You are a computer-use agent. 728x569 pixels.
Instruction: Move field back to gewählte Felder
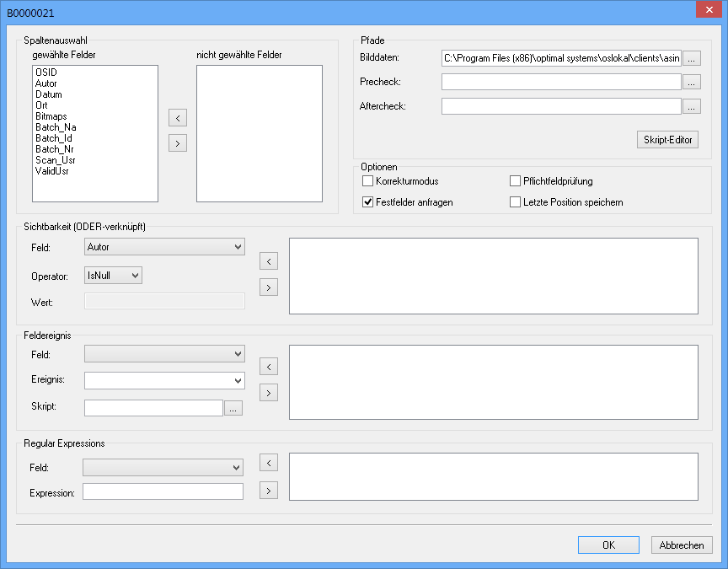pos(177,118)
